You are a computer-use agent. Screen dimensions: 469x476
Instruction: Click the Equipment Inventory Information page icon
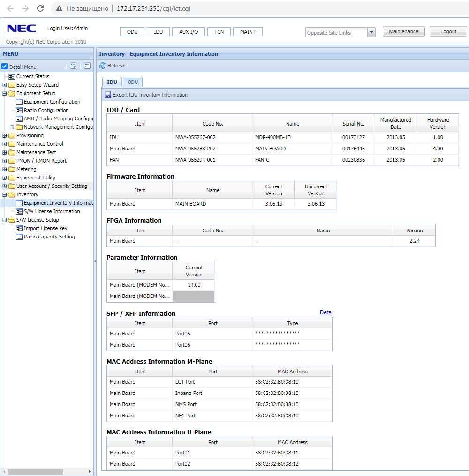(19, 203)
